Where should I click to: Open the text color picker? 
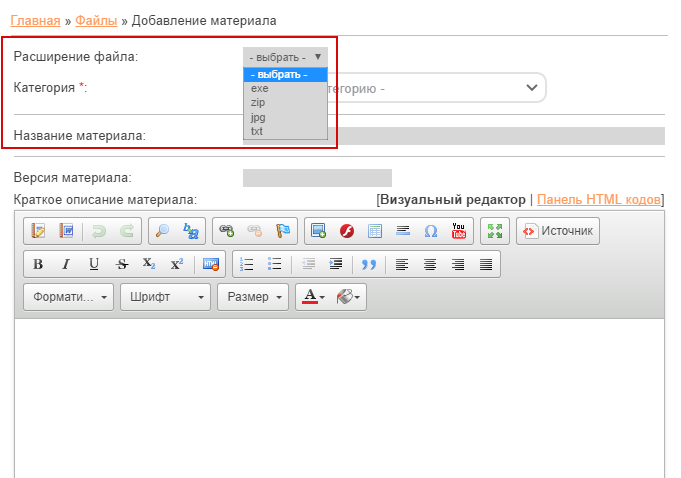(313, 297)
